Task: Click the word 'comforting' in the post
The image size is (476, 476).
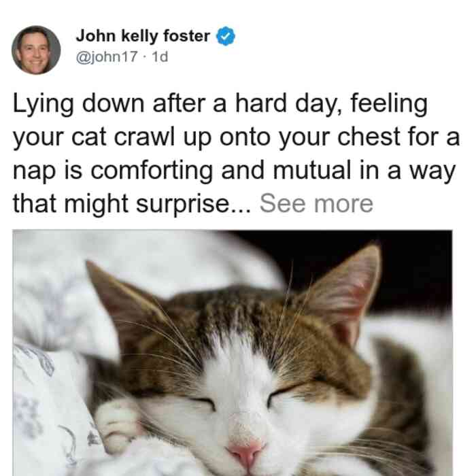Action: click(152, 171)
